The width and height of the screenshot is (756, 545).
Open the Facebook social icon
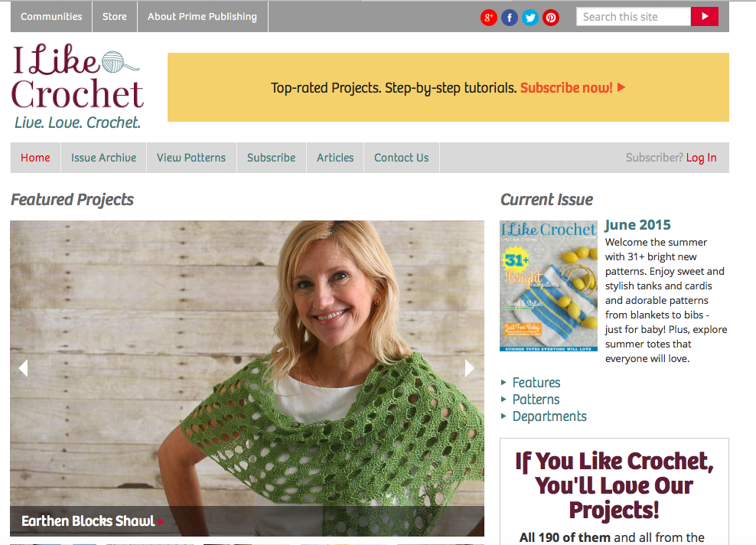pos(509,18)
